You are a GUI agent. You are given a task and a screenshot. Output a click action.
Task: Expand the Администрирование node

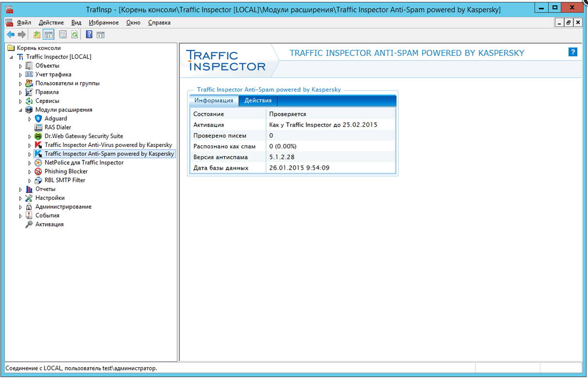point(21,207)
